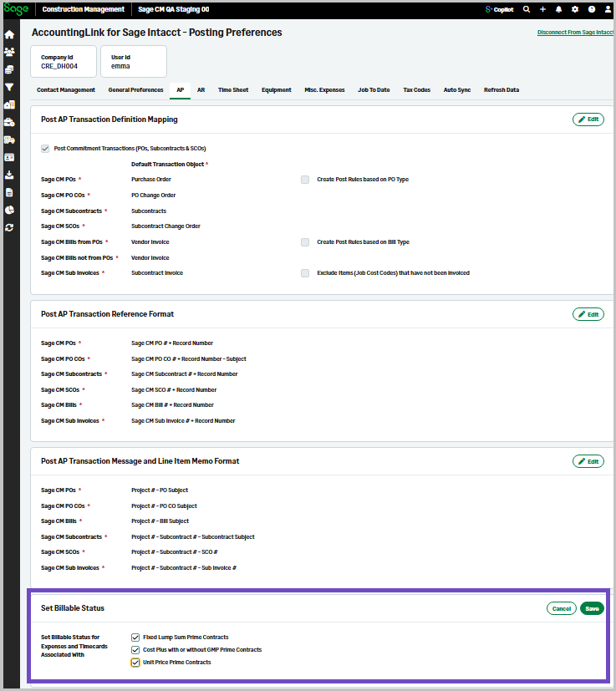This screenshot has width=616, height=691.
Task: Open the settings gear icon in the top bar
Action: click(574, 9)
